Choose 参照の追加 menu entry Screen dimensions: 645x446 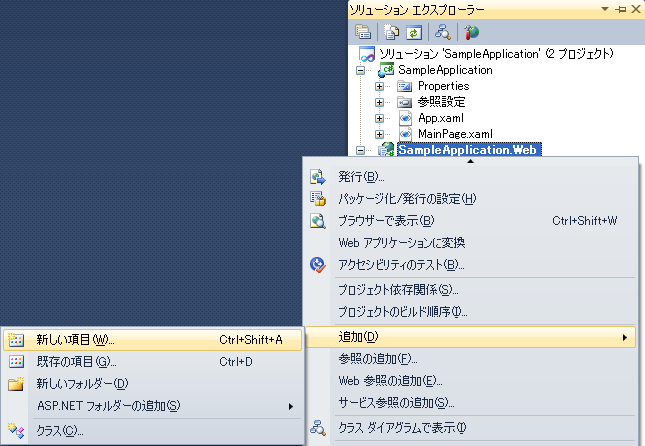click(x=471, y=359)
